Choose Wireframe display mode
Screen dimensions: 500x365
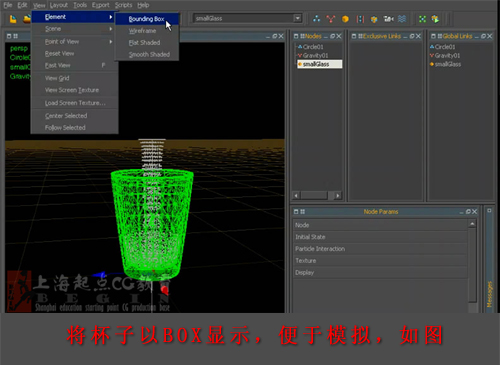pyautogui.click(x=147, y=31)
